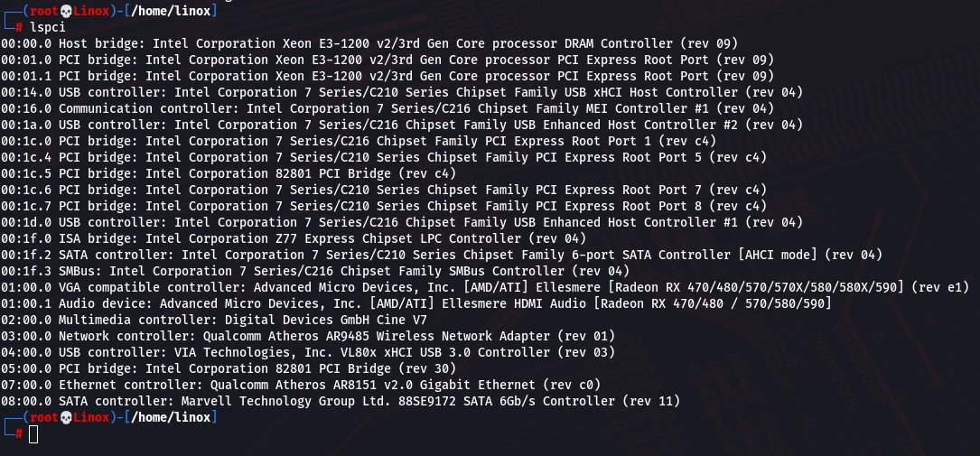Image resolution: width=980 pixels, height=456 pixels.
Task: Click the Marvell 88SE9172 SATA controller line
Action: pos(341,401)
